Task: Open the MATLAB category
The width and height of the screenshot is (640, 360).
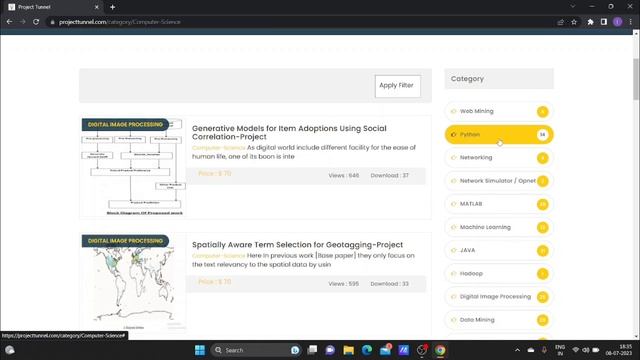Action: point(499,204)
